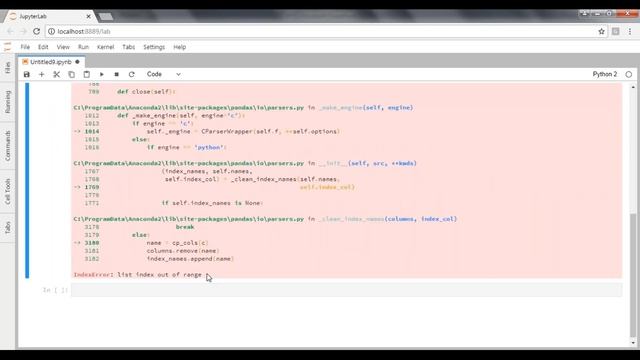Click line 1771 'if self.index_names is None:'

pos(212,203)
